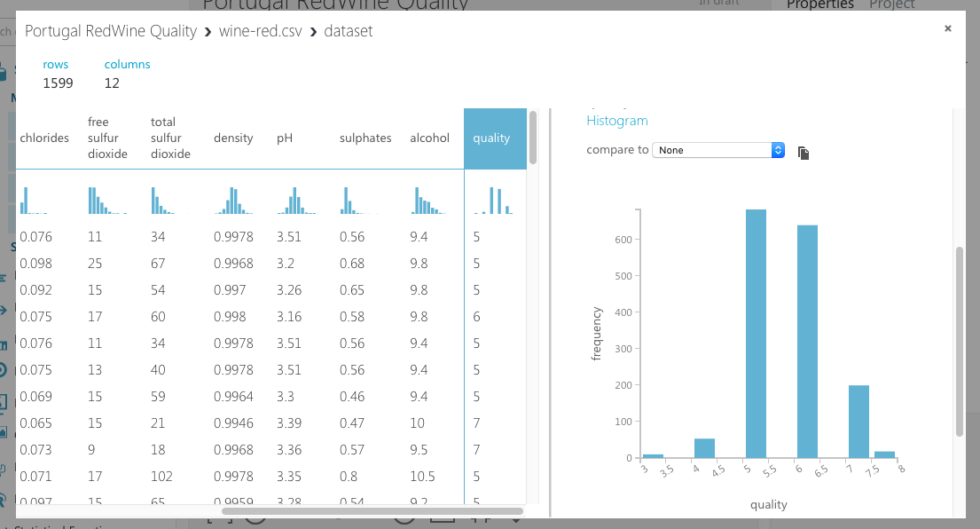Close the dataset visualization dialog
This screenshot has width=980, height=529.
tap(947, 28)
